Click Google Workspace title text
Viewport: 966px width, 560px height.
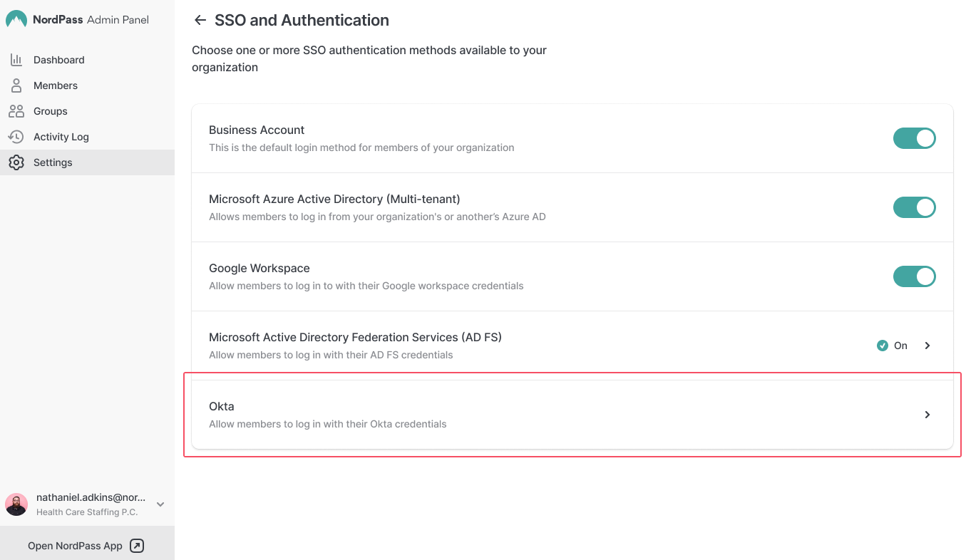coord(260,268)
